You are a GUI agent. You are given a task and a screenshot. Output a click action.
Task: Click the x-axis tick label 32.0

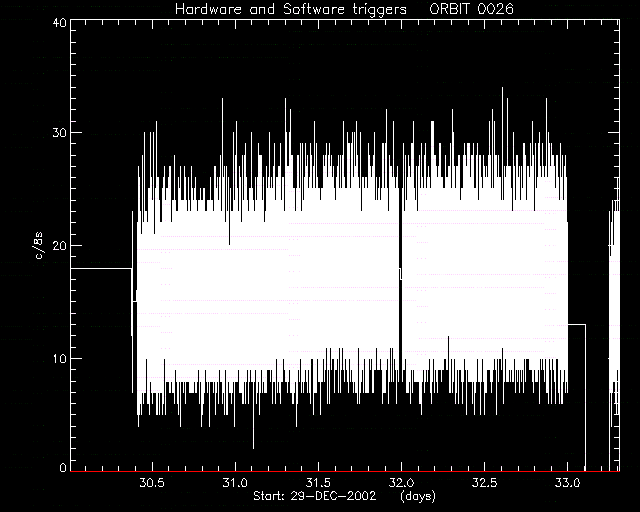click(x=402, y=483)
